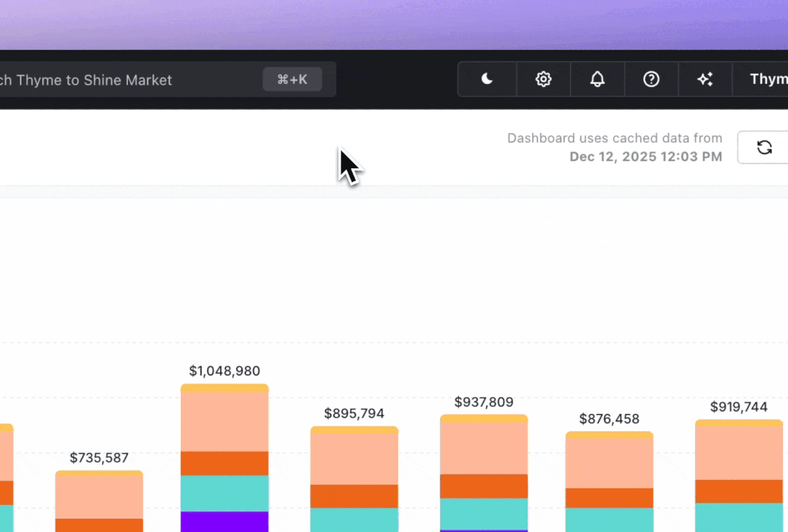The width and height of the screenshot is (788, 532).
Task: Click the dark orange segment of the $937,809 bar
Action: [x=483, y=486]
